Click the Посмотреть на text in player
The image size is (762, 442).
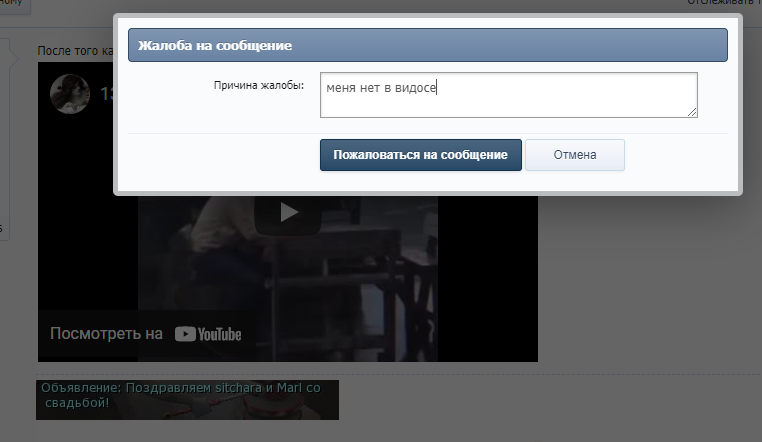pyautogui.click(x=106, y=334)
